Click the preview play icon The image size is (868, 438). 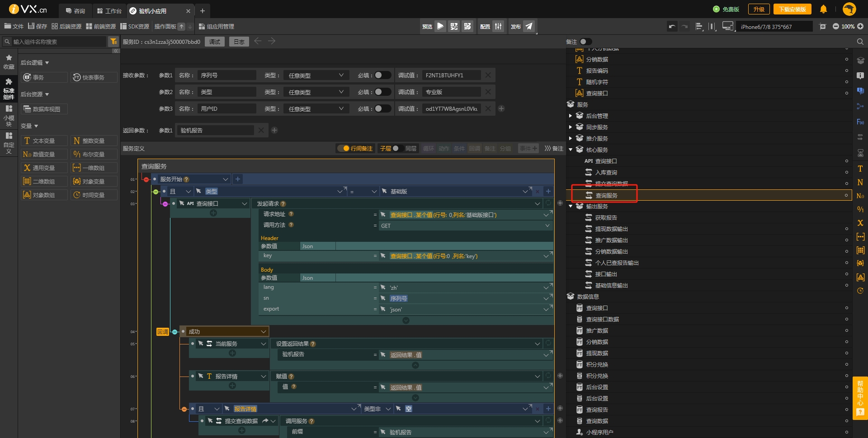pyautogui.click(x=440, y=26)
